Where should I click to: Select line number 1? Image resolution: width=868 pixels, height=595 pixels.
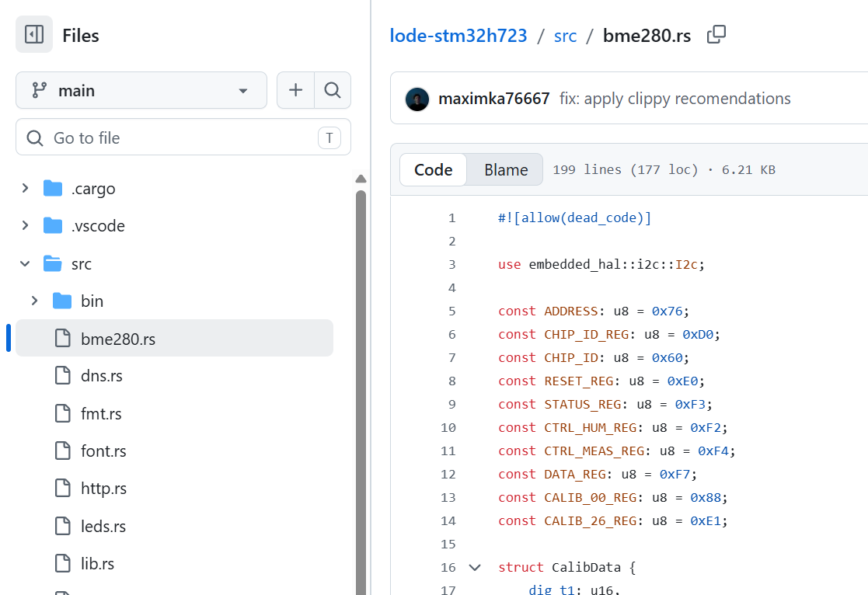click(x=451, y=218)
